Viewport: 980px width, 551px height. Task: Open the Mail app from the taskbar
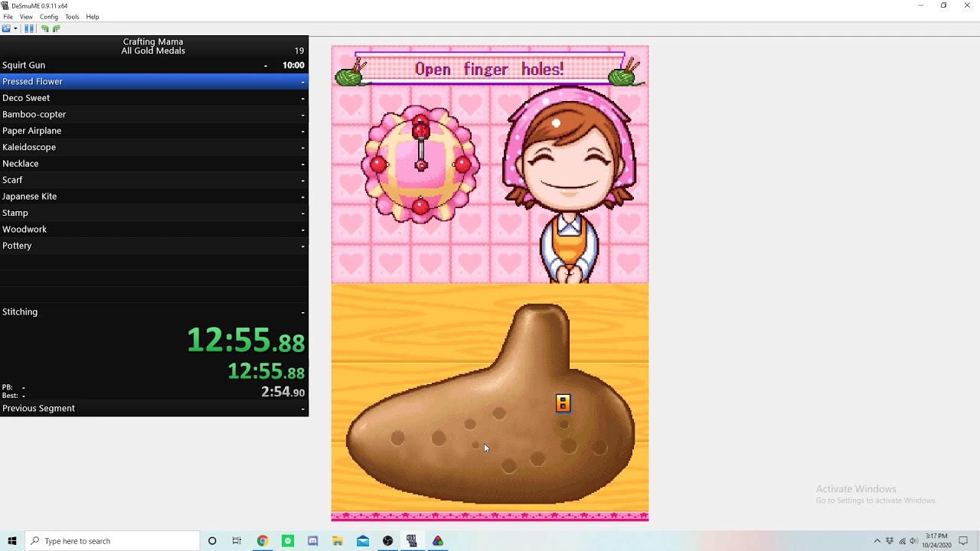coord(363,541)
